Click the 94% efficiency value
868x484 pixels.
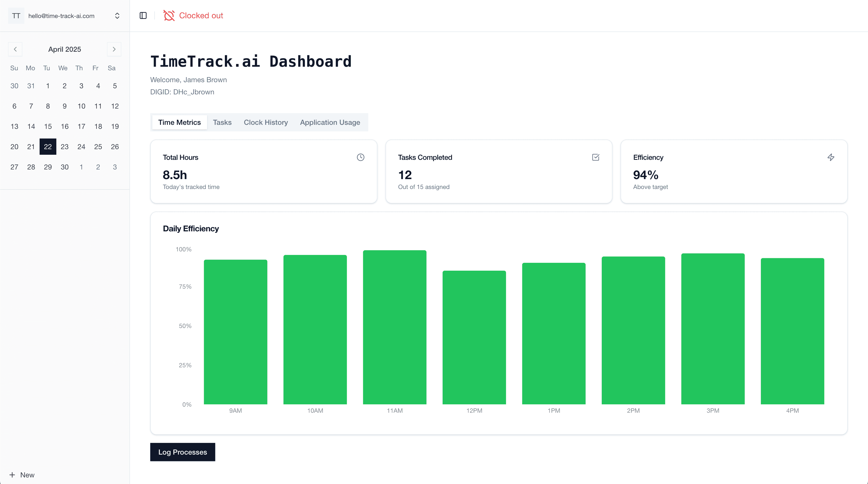(646, 175)
